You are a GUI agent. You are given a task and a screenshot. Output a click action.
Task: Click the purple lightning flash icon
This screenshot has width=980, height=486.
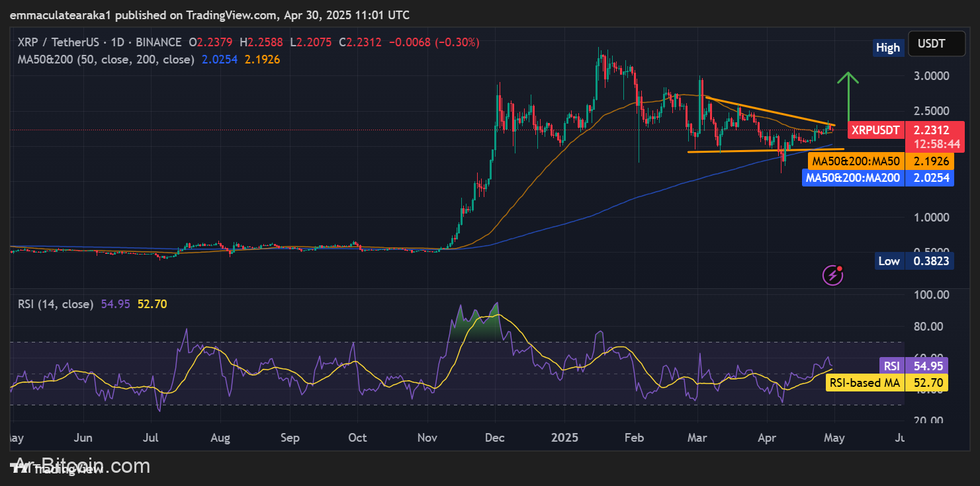coord(832,275)
